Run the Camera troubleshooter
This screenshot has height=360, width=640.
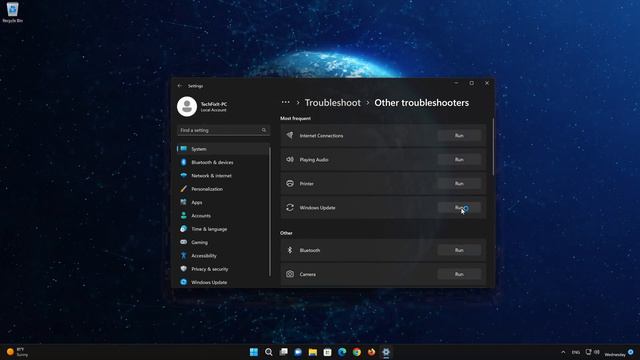[459, 274]
